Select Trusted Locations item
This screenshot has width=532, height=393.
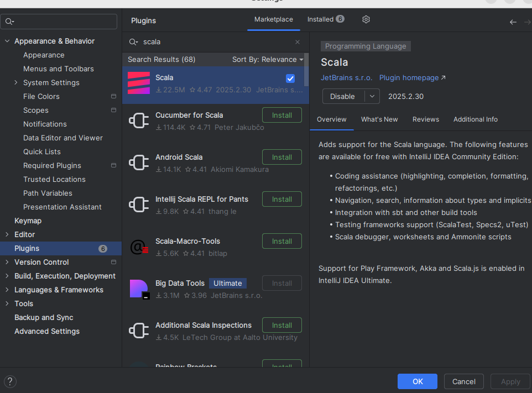pos(54,180)
